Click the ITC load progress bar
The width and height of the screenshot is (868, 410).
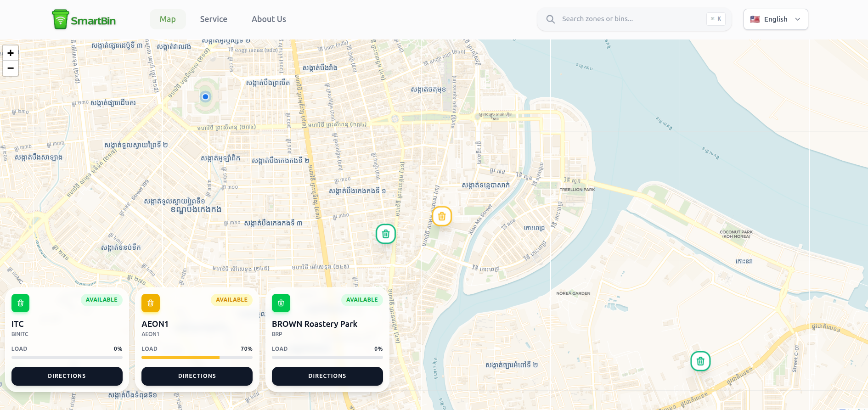pyautogui.click(x=67, y=357)
